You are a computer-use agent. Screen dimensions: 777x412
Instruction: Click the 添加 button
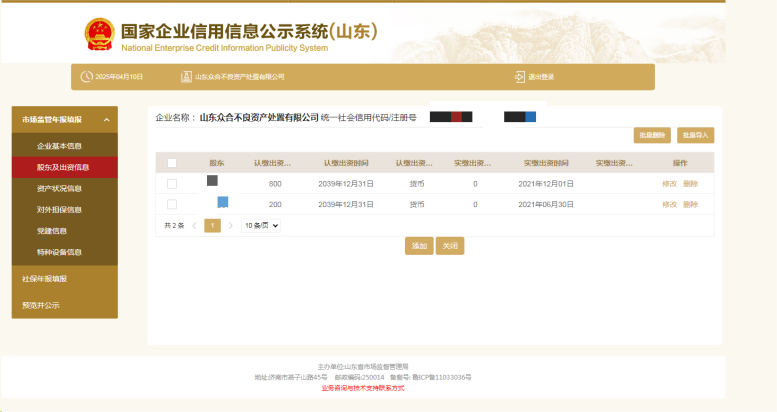(419, 246)
